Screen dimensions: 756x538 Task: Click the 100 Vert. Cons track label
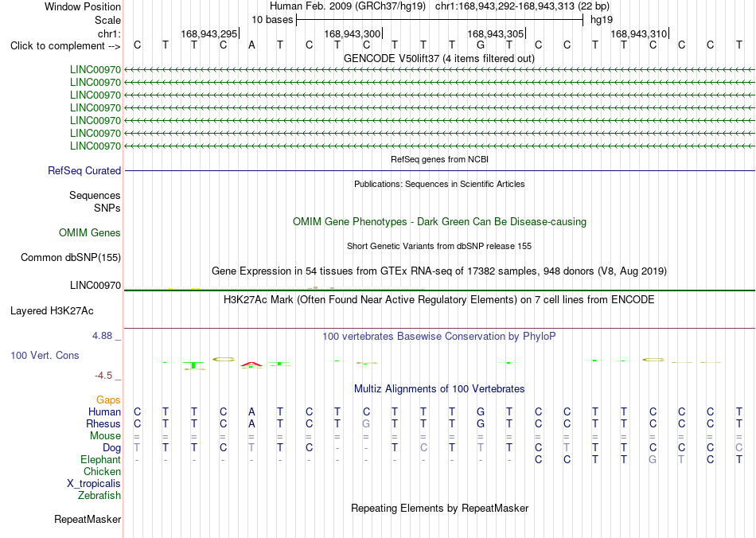[x=45, y=355]
